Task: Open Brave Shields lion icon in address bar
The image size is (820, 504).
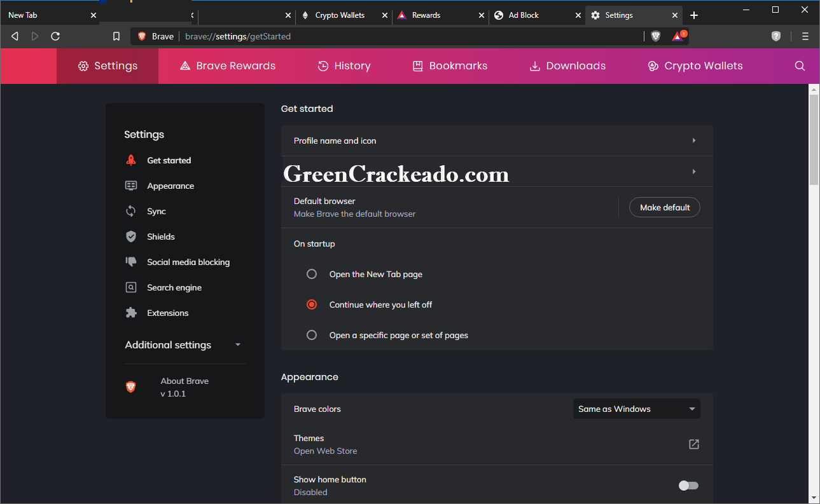Action: [656, 36]
